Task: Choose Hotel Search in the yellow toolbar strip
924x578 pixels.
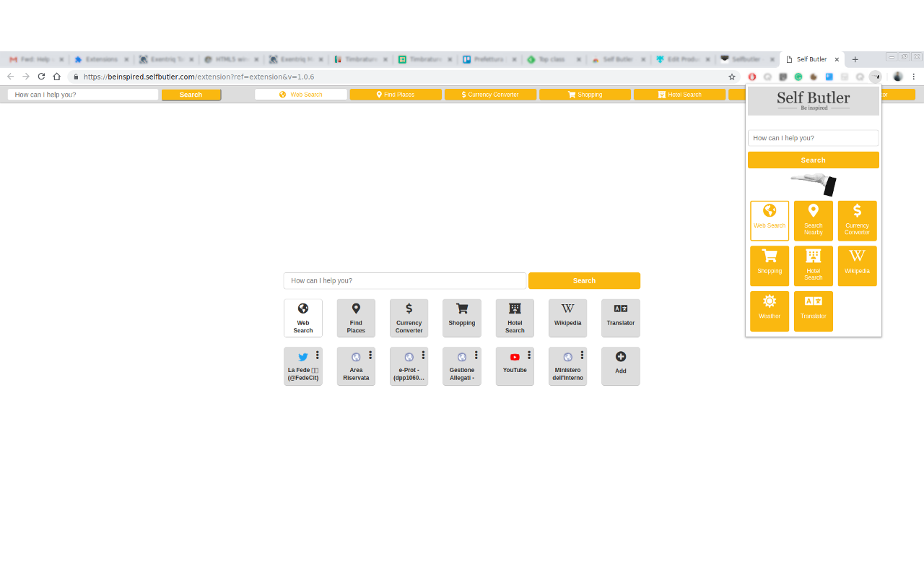Action: (679, 95)
